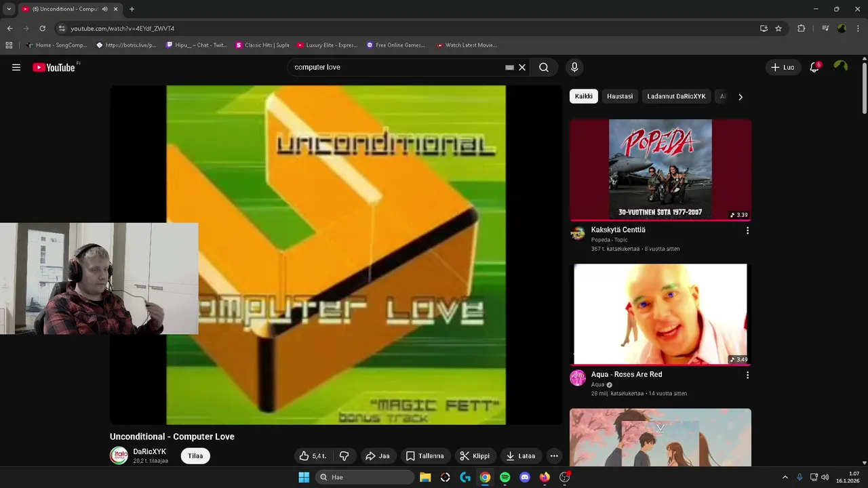
Task: Open DaRioXYK channel name link
Action: click(x=149, y=451)
